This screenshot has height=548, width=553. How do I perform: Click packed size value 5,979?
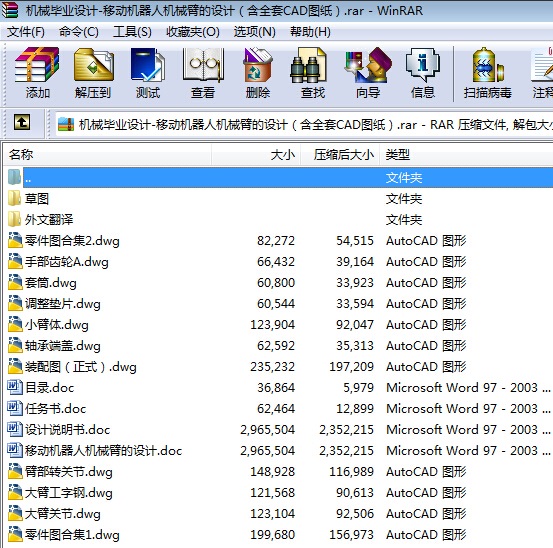(358, 388)
